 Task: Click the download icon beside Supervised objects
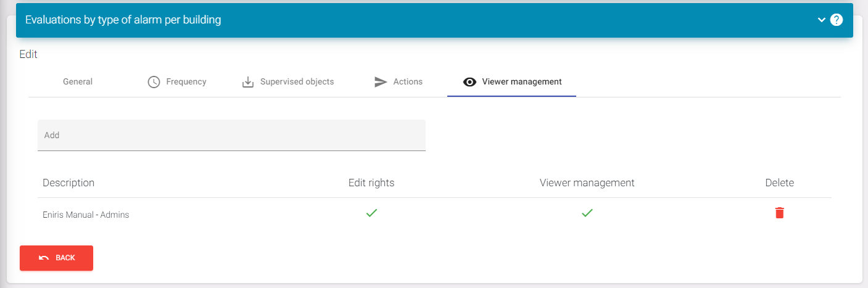tap(248, 82)
